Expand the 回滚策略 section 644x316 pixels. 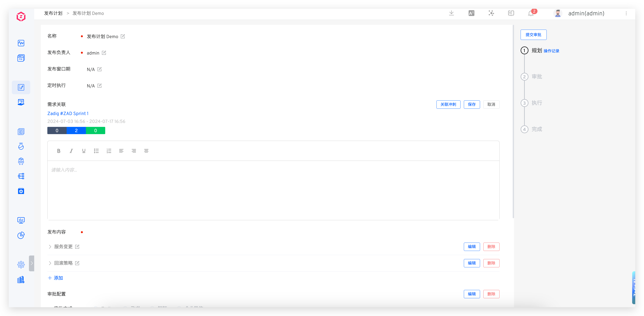click(50, 263)
